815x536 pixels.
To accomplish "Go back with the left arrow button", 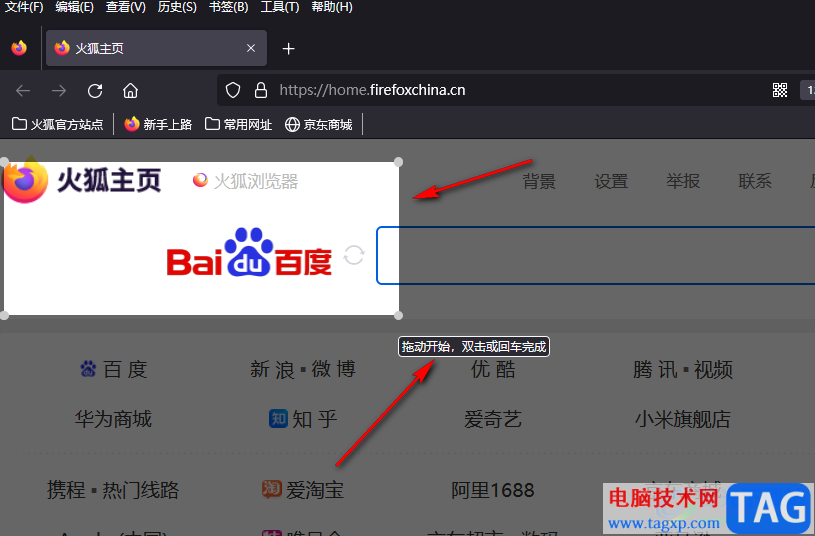I will (x=23, y=90).
